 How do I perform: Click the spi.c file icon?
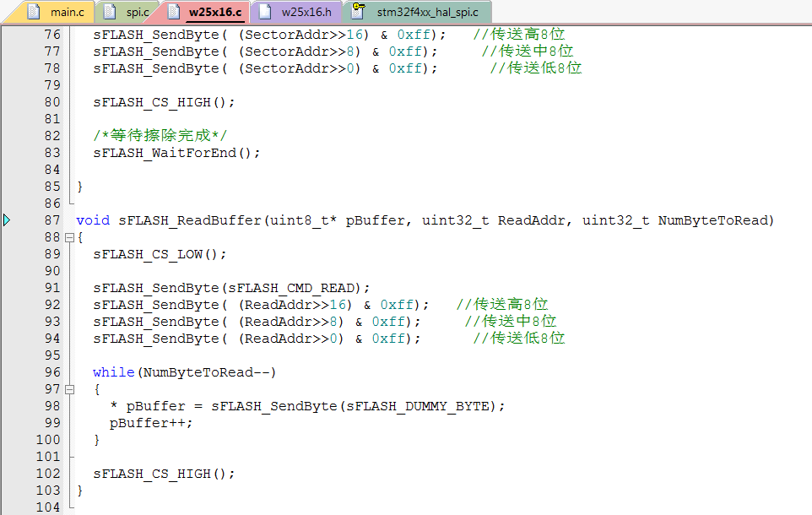[109, 12]
